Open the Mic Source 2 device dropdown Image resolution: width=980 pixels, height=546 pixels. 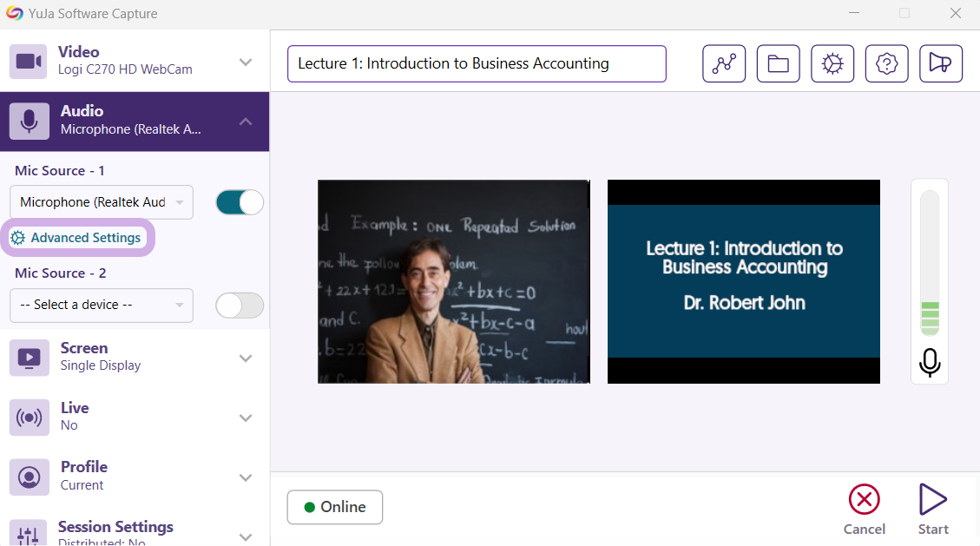point(102,306)
